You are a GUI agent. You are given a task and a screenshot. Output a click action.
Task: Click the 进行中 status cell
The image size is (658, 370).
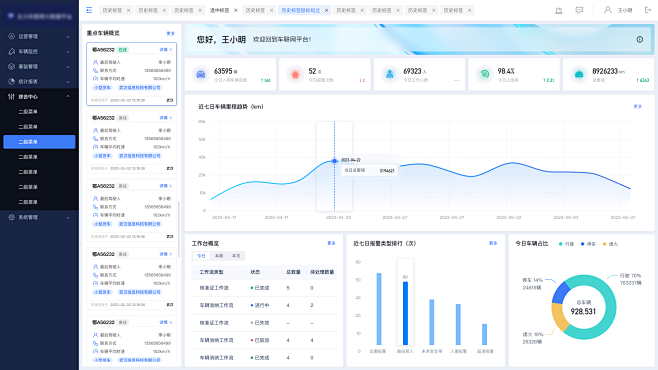point(260,305)
